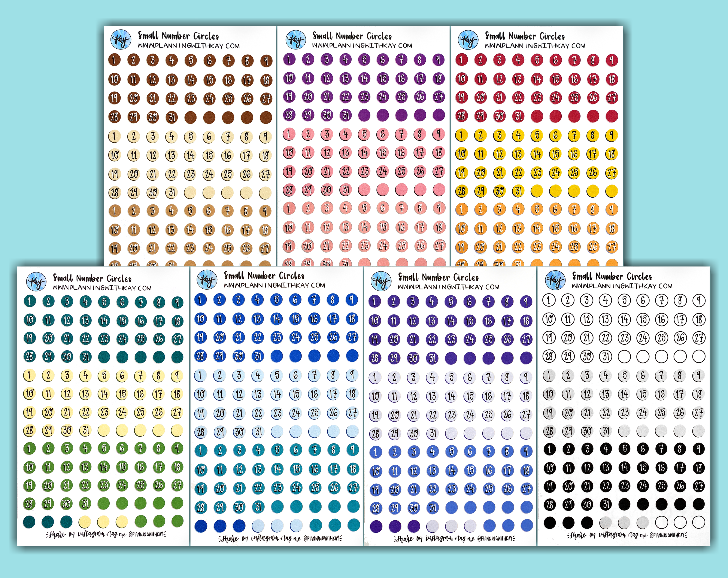
Task: Pick the leaf green circle numbered 24
Action: click(x=122, y=485)
